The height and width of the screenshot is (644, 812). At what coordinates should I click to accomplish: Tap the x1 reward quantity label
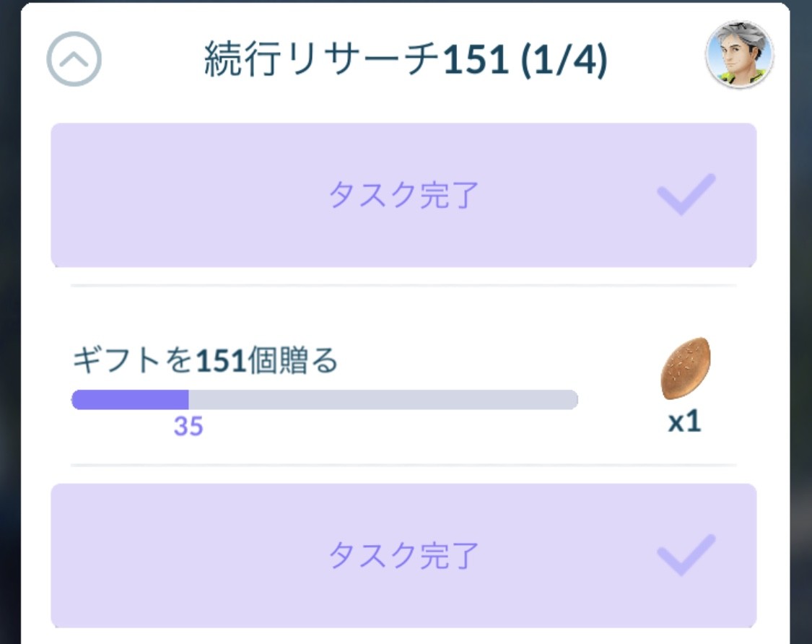point(684,422)
